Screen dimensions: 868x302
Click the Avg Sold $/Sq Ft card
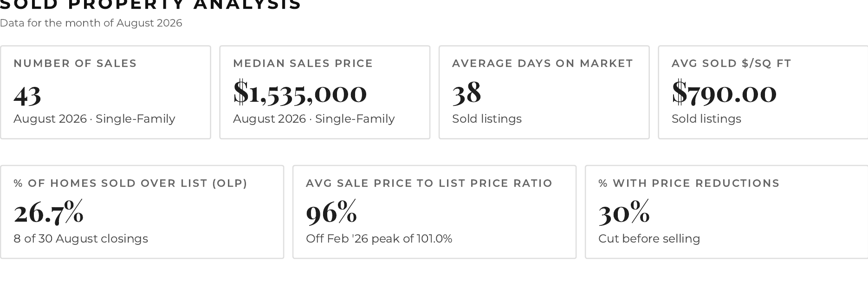pyautogui.click(x=763, y=92)
